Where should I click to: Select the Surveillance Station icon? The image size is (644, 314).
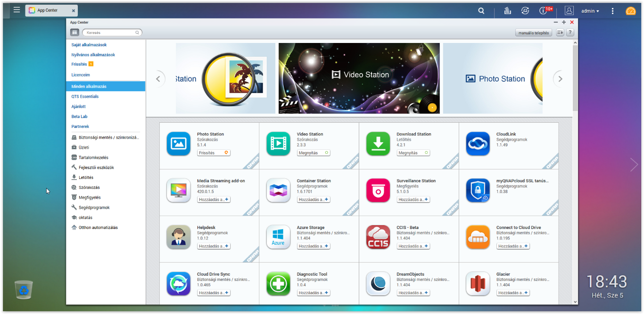pos(378,190)
